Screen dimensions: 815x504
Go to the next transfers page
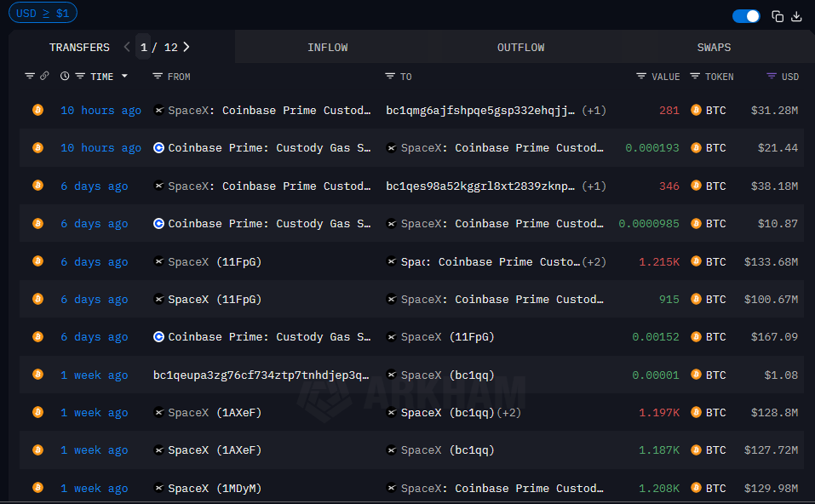187,48
